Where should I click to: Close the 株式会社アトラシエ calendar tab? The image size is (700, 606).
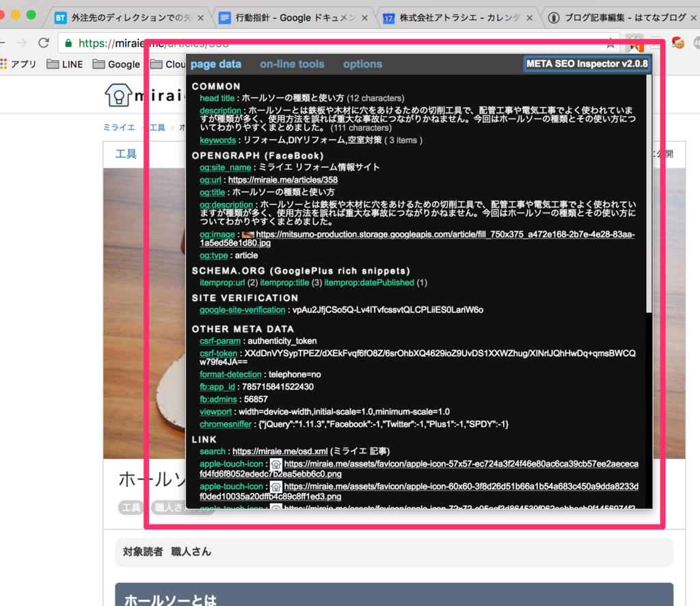(x=530, y=18)
